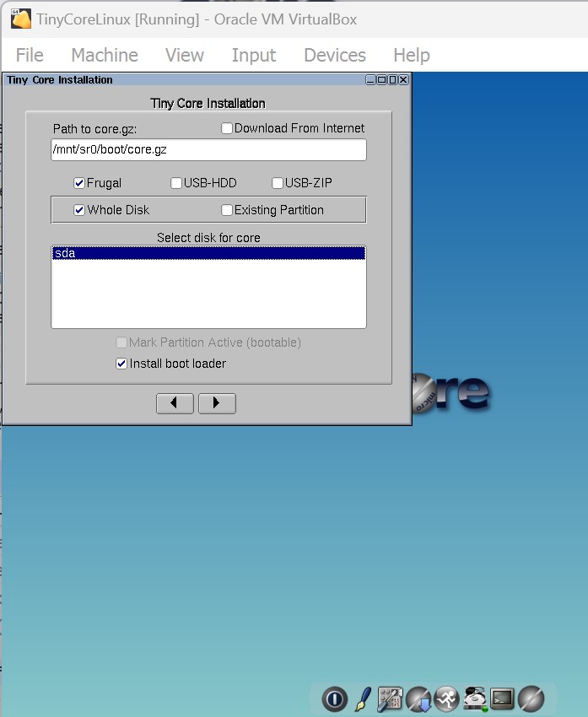Toggle the Whole Disk checkbox
Viewport: 588px width, 717px height.
coord(79,210)
